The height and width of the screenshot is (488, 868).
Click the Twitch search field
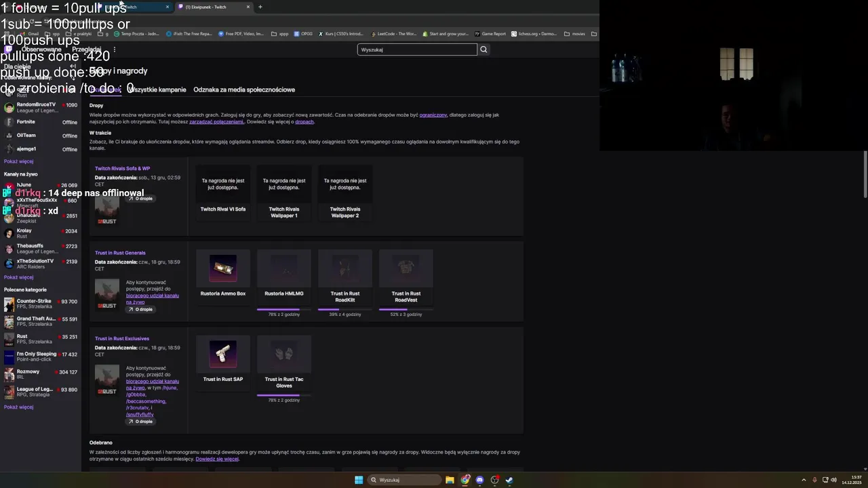point(417,49)
